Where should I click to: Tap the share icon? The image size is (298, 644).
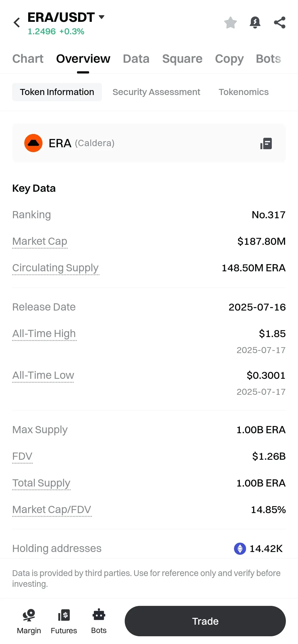(280, 23)
